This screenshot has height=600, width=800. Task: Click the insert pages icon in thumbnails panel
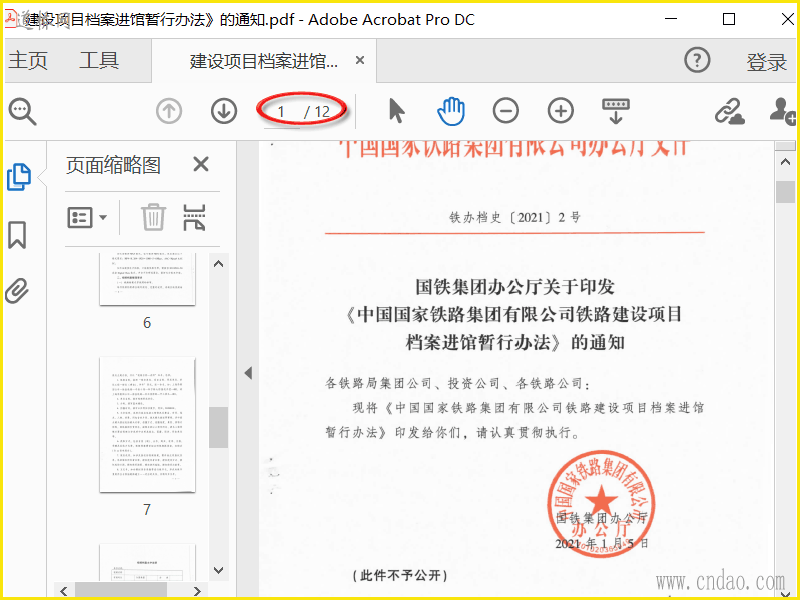click(194, 217)
